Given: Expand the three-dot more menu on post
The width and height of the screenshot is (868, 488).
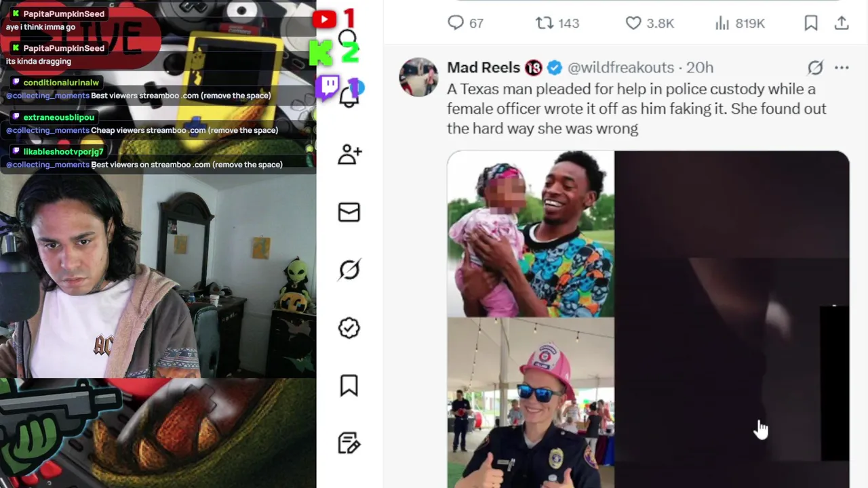Looking at the screenshot, I should (842, 68).
